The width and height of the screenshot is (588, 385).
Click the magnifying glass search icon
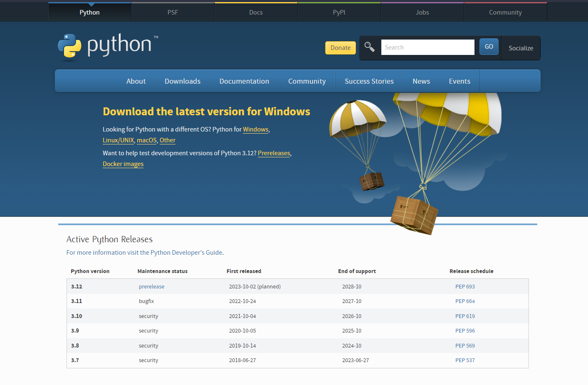click(x=370, y=47)
